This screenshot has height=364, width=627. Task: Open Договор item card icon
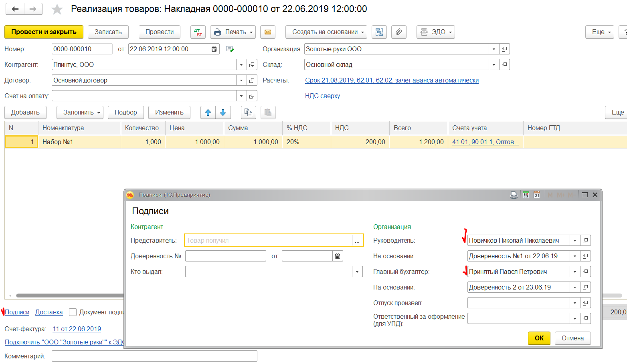(252, 80)
